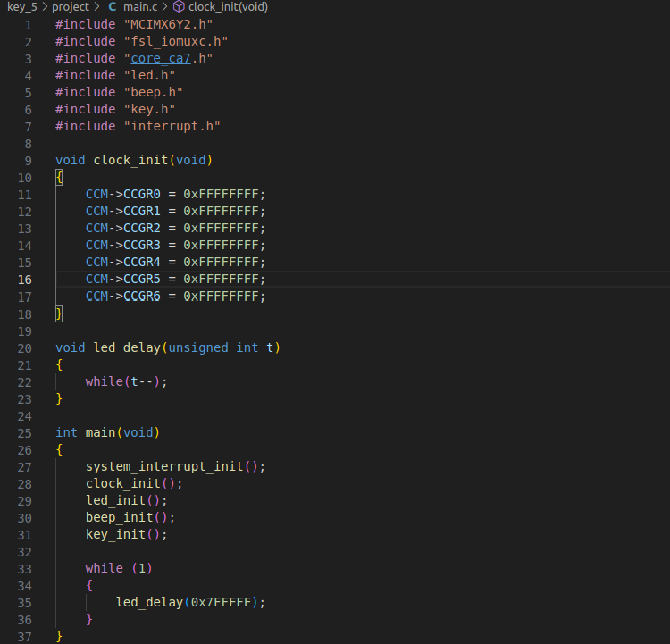Expand chevron after key_5 in breadcrumb
This screenshot has height=644, width=670.
pos(45,7)
